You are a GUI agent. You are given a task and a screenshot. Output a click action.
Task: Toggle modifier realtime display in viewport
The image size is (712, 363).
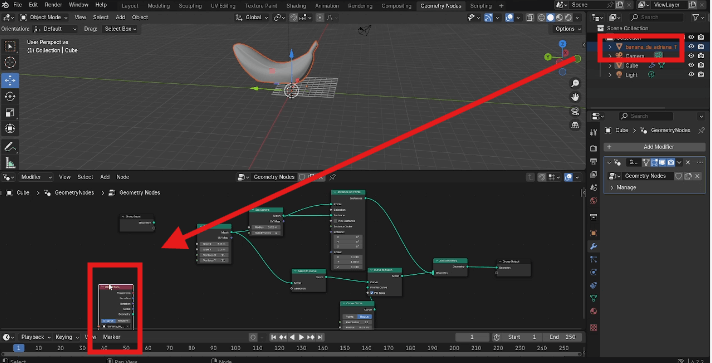coord(662,162)
